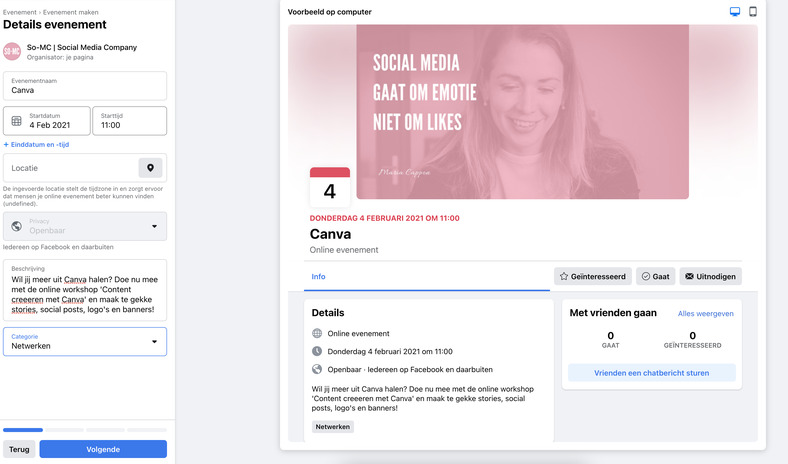Image resolution: width=788 pixels, height=464 pixels.
Task: Open the Categorie Netwerken dropdown
Action: pos(85,342)
